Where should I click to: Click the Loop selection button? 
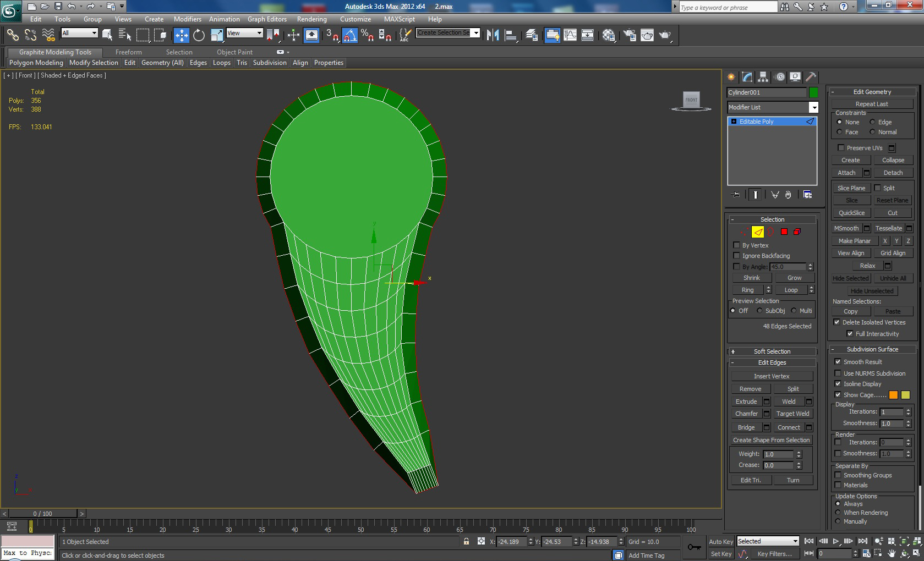(x=791, y=290)
